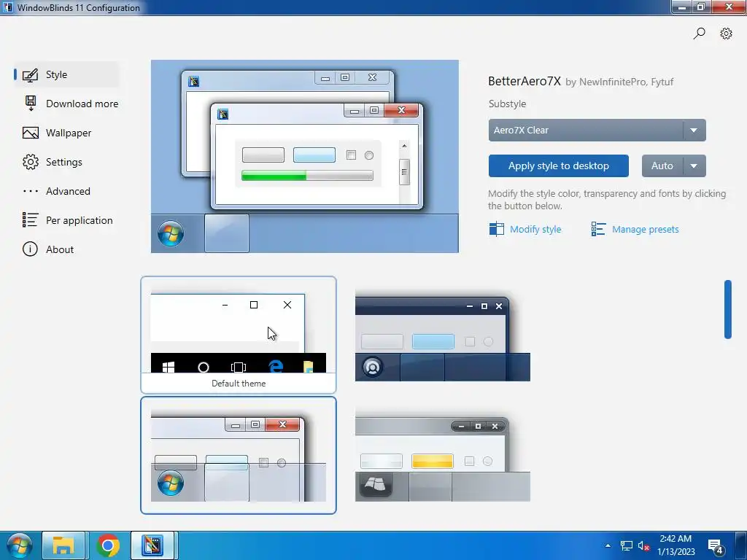Open the Manage presets link
Image resolution: width=747 pixels, height=560 pixels.
(x=645, y=229)
